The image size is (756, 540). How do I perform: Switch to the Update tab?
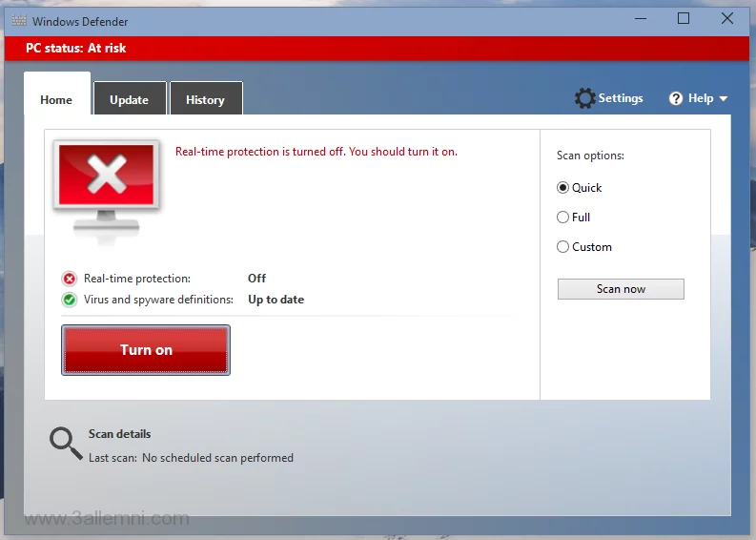click(129, 100)
